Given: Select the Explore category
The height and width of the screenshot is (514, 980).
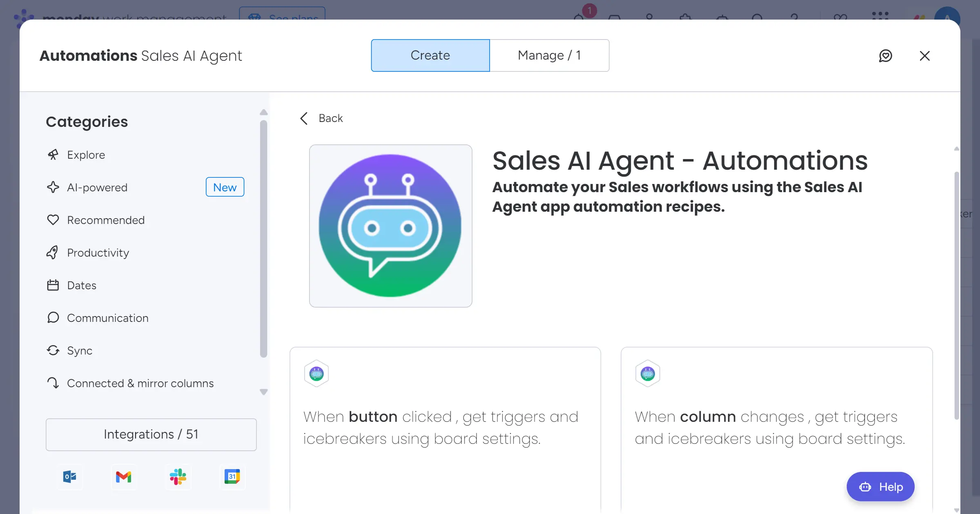Looking at the screenshot, I should click(86, 155).
